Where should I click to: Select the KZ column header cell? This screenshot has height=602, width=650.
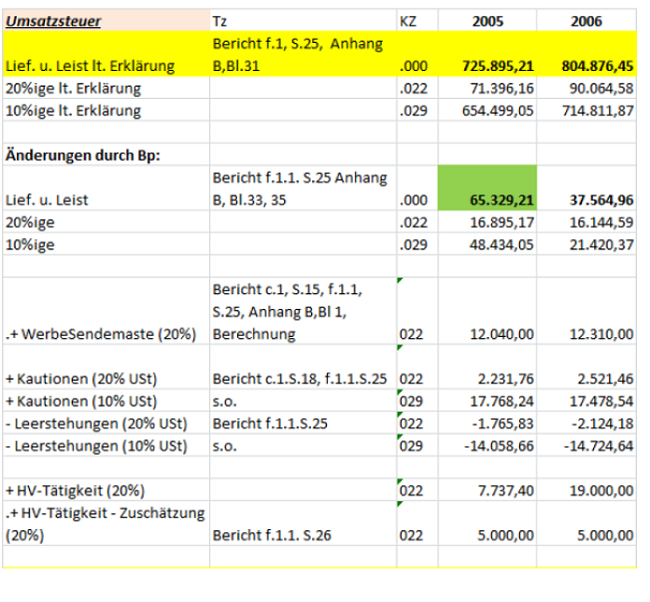408,20
